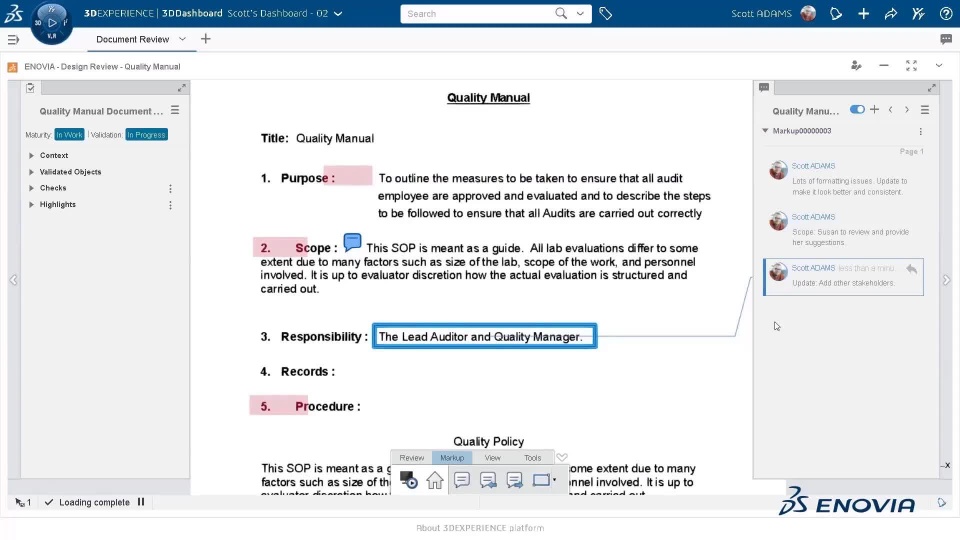Click the 'In Progress' validation badge
This screenshot has width=960, height=540.
[x=146, y=135]
